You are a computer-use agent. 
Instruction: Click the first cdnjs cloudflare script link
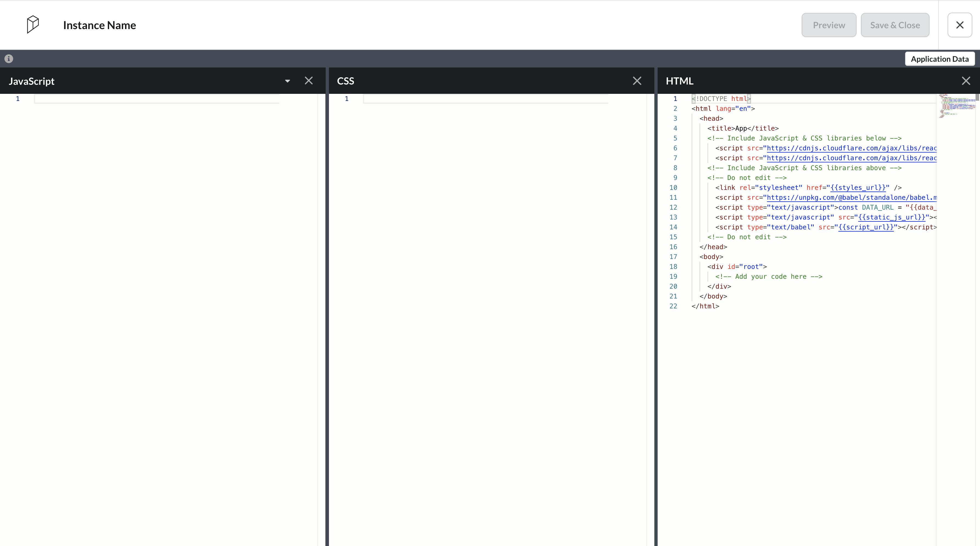(x=851, y=148)
